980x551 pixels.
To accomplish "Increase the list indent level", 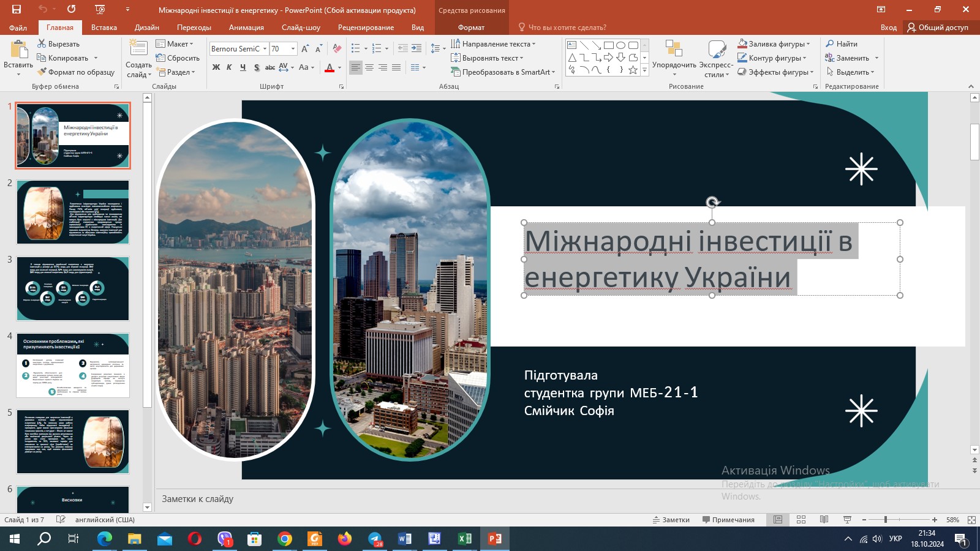I will coord(417,48).
